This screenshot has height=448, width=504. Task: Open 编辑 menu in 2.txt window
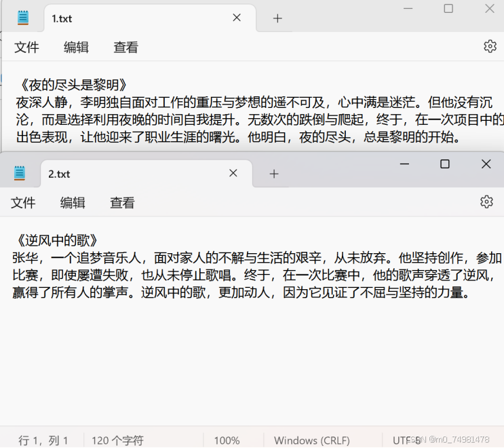coord(73,202)
